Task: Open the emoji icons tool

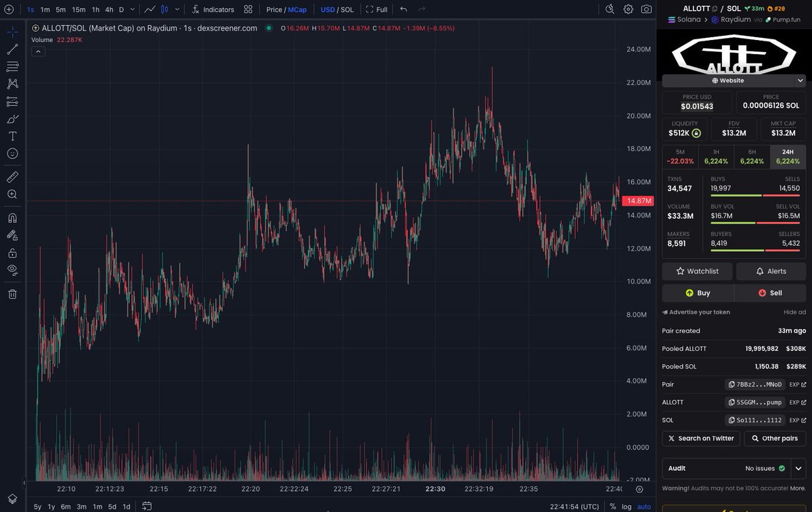Action: (x=12, y=154)
